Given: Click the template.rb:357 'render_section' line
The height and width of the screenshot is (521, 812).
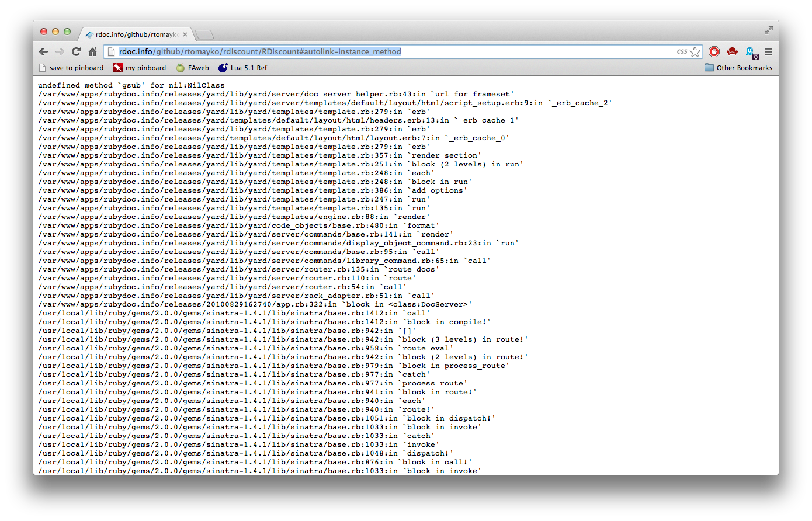Looking at the screenshot, I should [x=260, y=155].
